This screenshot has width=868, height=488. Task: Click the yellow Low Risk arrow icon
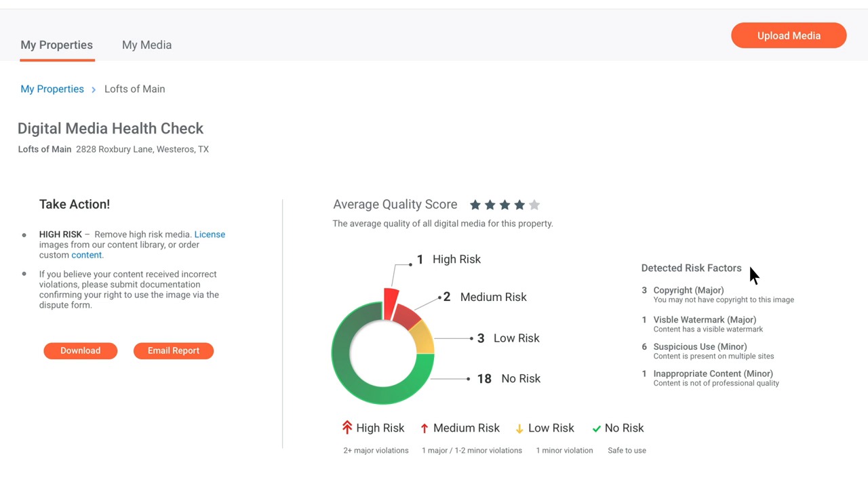(519, 428)
